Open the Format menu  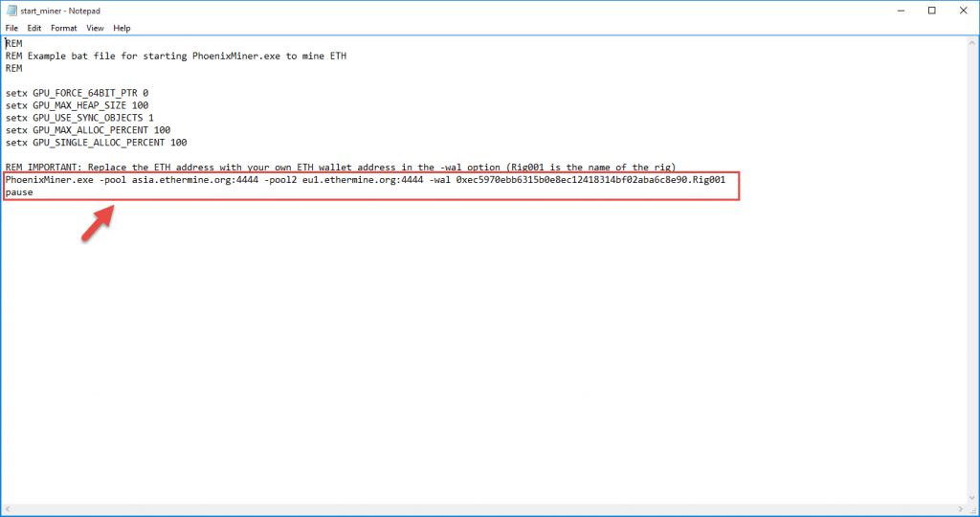point(64,28)
